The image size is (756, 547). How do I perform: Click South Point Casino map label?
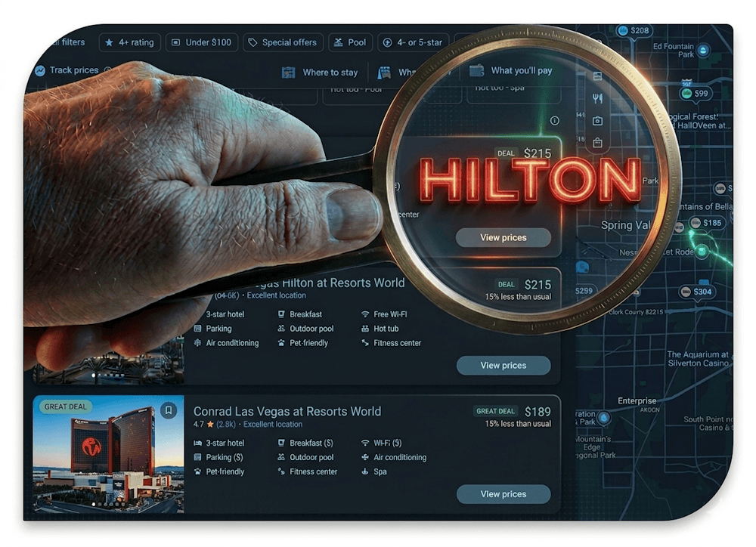[x=708, y=423]
